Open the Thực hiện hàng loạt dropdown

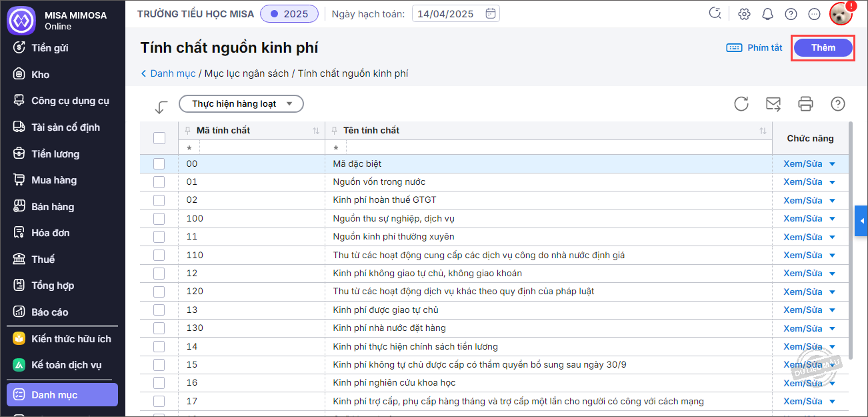(241, 104)
